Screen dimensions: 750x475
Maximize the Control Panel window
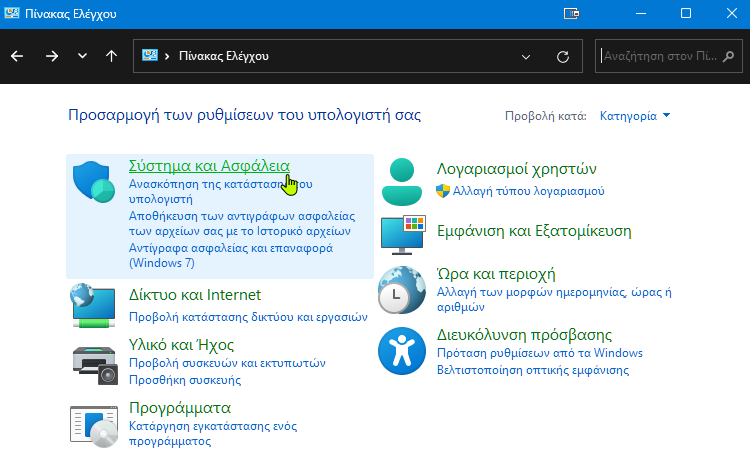coord(686,13)
